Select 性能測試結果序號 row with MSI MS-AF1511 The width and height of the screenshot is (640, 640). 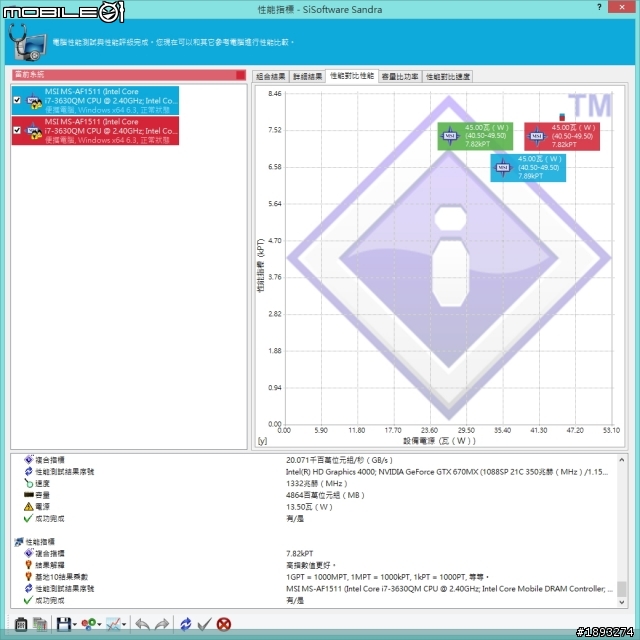pos(313,589)
